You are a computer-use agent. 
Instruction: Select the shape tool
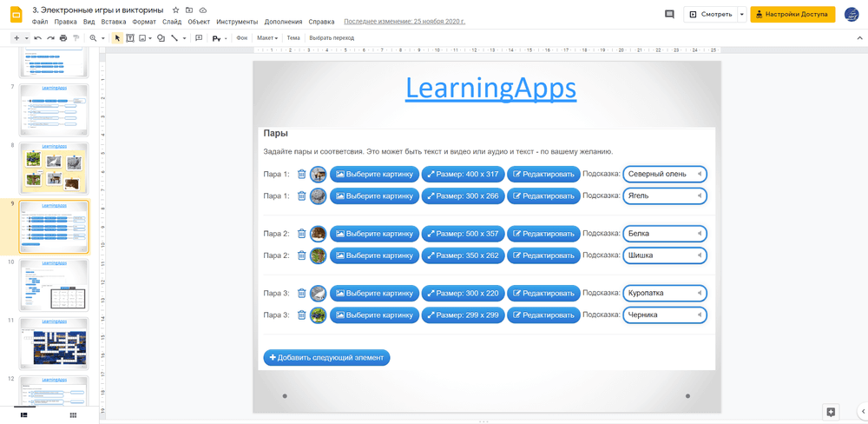[161, 38]
